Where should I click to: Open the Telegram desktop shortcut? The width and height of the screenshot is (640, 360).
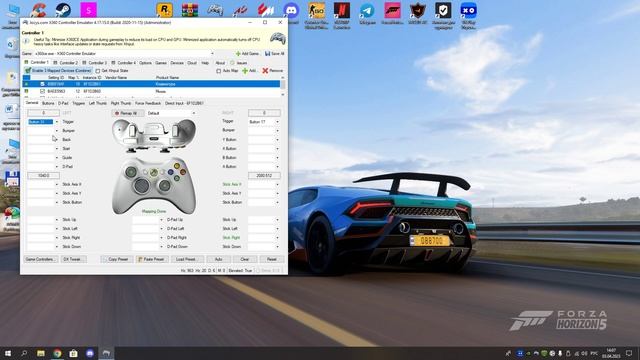[x=367, y=10]
